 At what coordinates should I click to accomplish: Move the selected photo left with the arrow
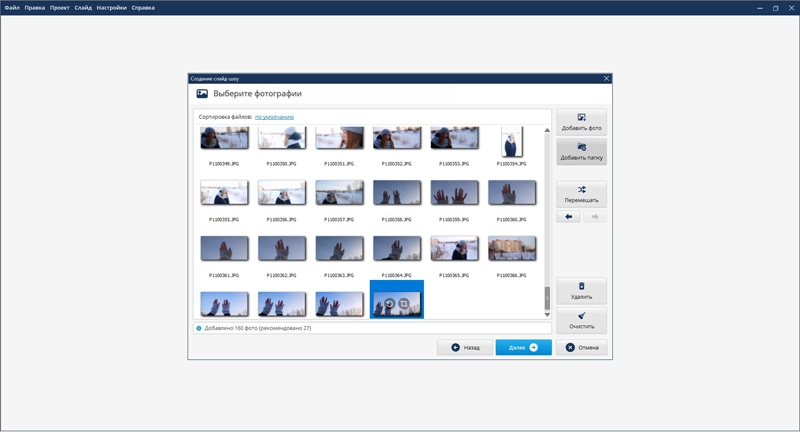568,217
